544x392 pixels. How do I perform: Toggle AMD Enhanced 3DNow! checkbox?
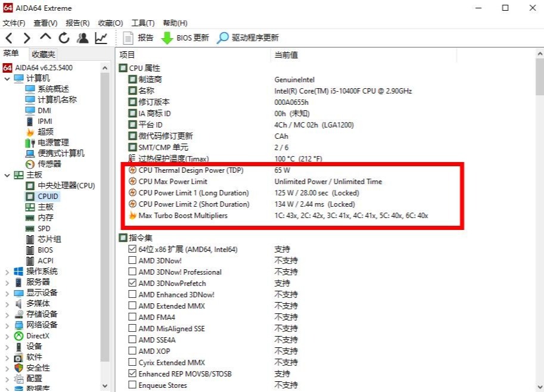click(132, 294)
